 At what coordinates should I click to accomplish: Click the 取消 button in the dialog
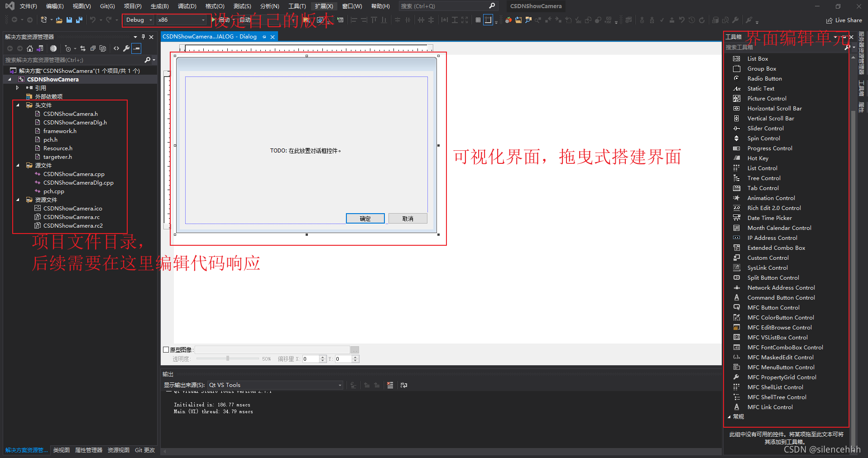coord(407,218)
